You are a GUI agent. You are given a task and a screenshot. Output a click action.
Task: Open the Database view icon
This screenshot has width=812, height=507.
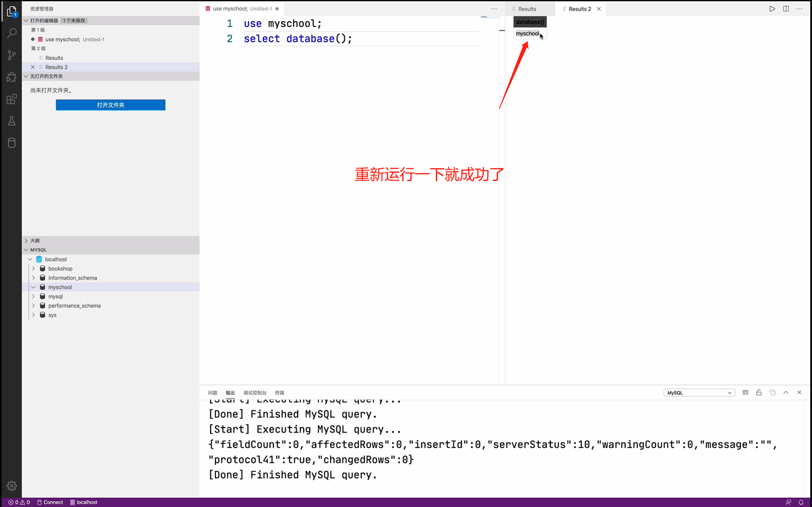12,143
